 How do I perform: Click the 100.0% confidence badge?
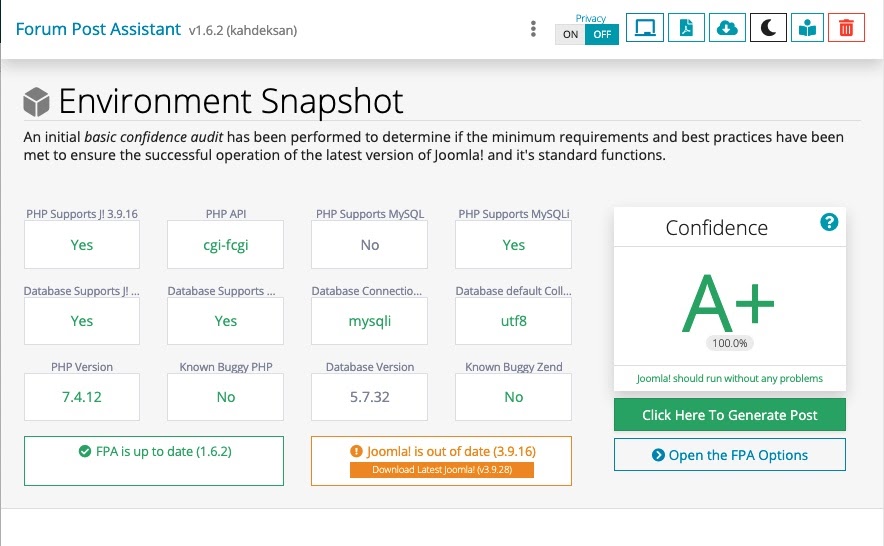729,343
